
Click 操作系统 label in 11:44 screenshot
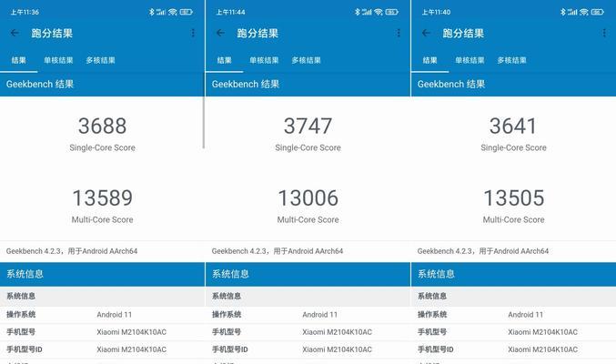pyautogui.click(x=227, y=315)
